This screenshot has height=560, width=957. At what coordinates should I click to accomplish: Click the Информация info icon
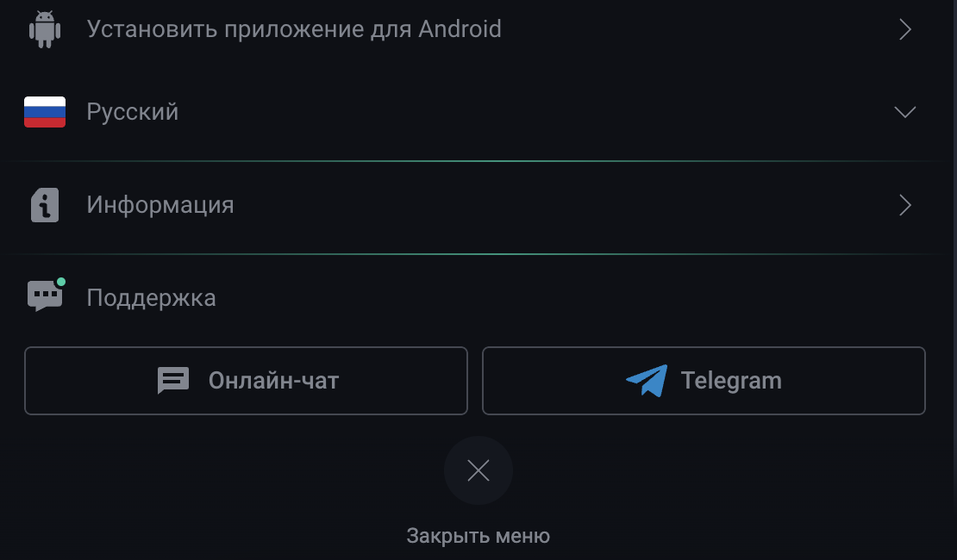point(45,205)
